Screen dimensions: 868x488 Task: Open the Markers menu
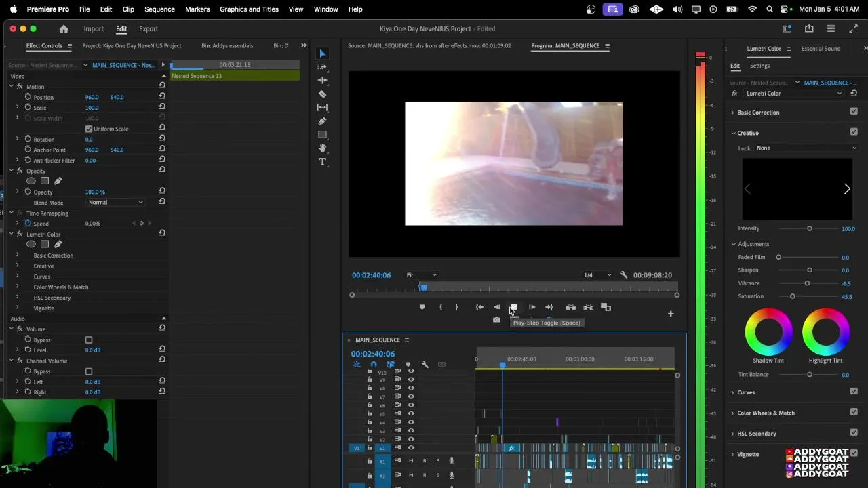pos(197,9)
